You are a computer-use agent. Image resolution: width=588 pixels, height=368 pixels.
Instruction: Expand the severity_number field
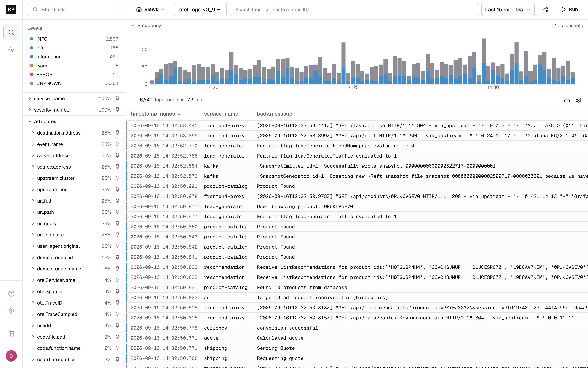(30, 110)
